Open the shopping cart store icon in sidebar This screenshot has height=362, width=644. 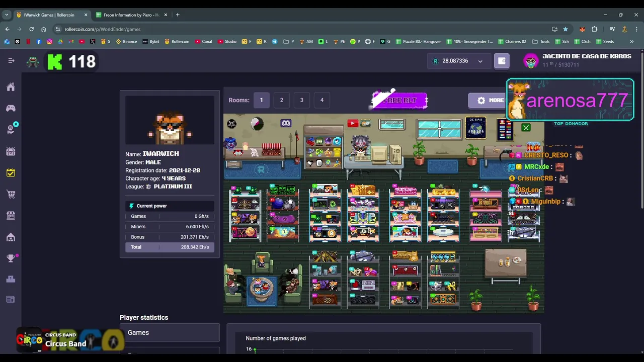coord(11,194)
